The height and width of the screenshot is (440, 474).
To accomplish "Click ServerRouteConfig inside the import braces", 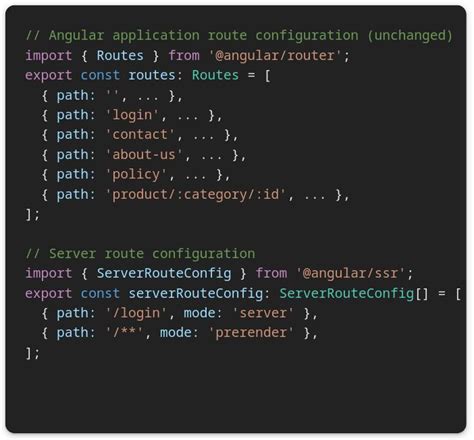I will [164, 274].
